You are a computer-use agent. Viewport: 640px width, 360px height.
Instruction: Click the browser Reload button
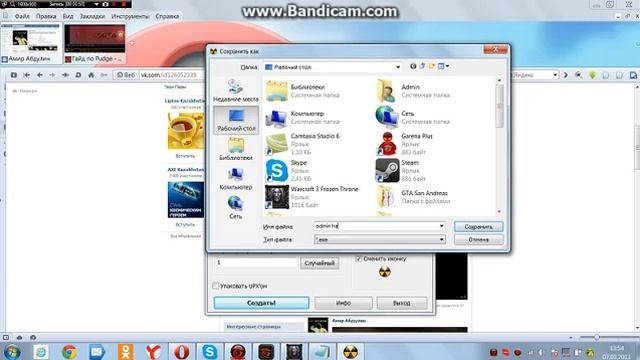tap(78, 75)
